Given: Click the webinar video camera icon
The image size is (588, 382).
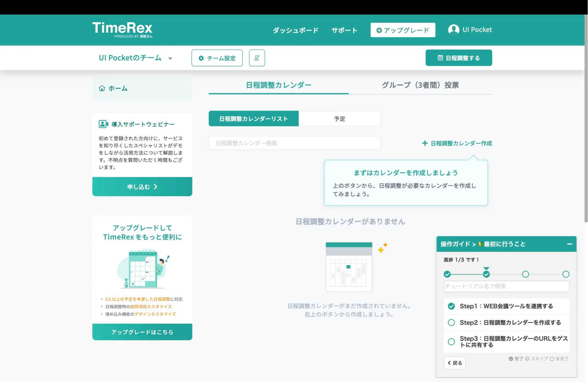Looking at the screenshot, I should pyautogui.click(x=103, y=124).
